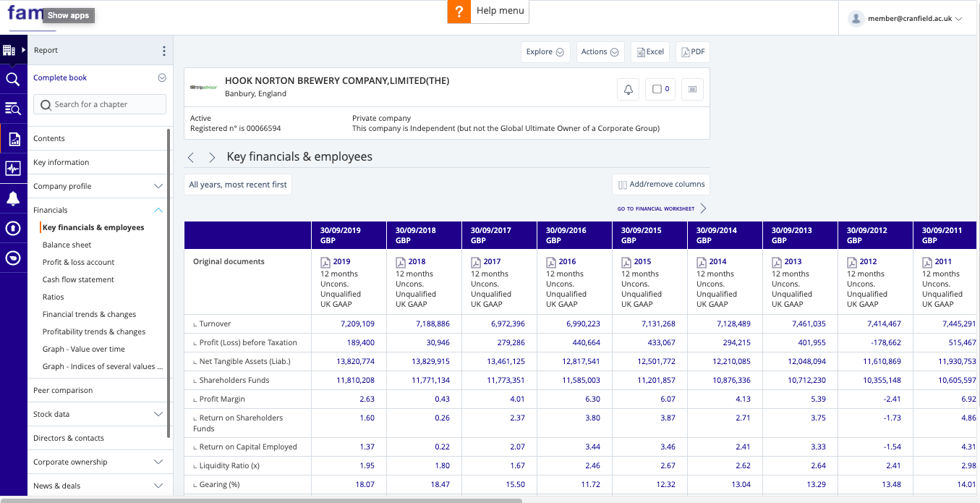Click the company alert bell button
The height and width of the screenshot is (503, 980).
click(628, 89)
